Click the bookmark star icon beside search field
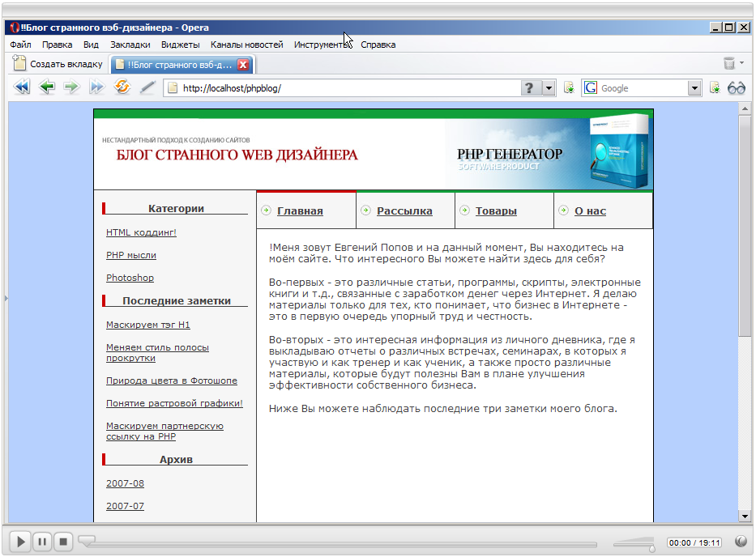The width and height of the screenshot is (756, 557). tap(715, 88)
